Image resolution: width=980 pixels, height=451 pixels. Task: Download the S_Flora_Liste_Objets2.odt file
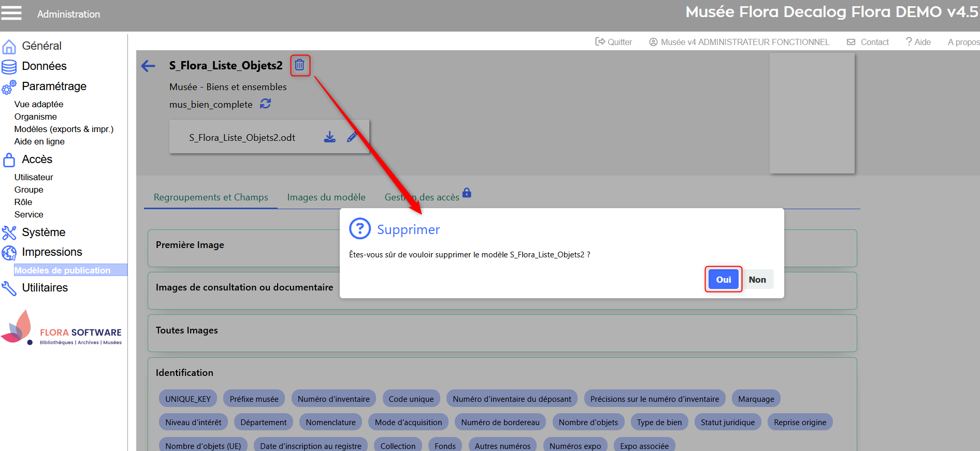tap(329, 137)
